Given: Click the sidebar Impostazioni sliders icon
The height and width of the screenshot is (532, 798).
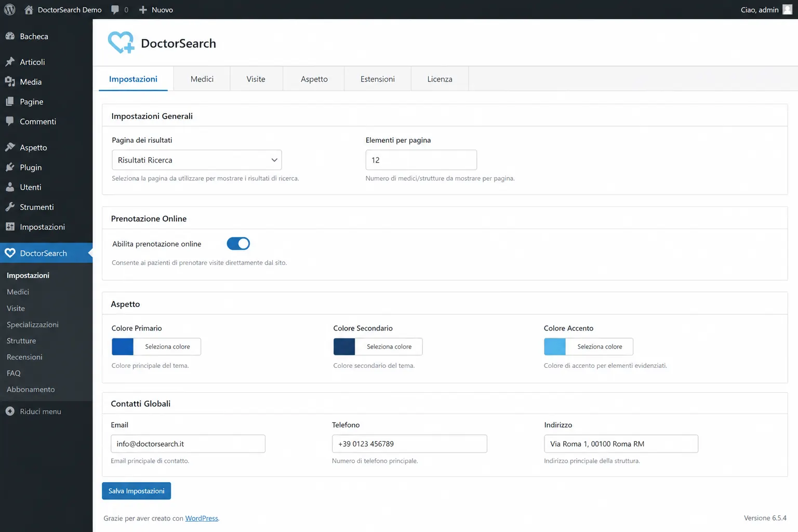Looking at the screenshot, I should tap(10, 227).
